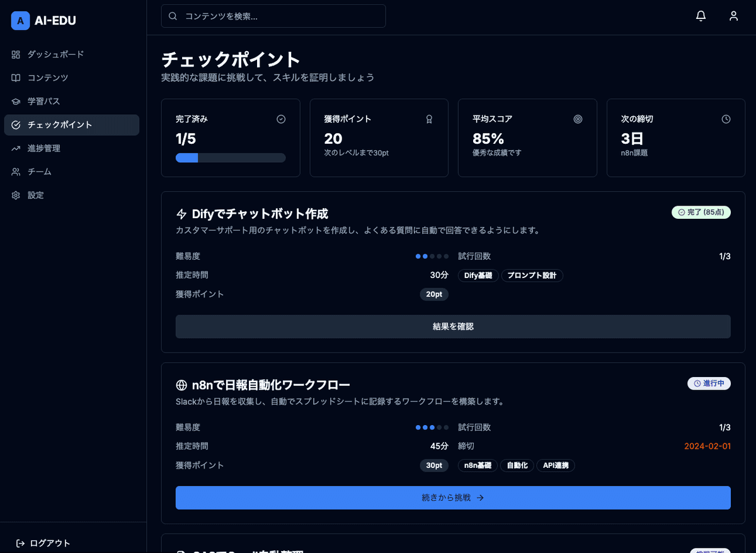Click the lightning icon beside Difyでチャットボット作成
This screenshot has height=553, width=756.
(x=181, y=214)
